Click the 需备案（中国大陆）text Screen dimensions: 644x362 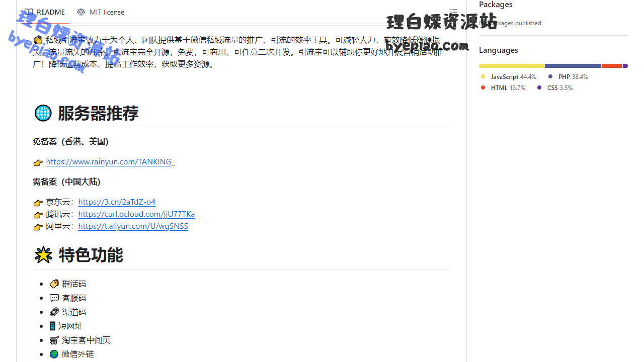point(67,182)
